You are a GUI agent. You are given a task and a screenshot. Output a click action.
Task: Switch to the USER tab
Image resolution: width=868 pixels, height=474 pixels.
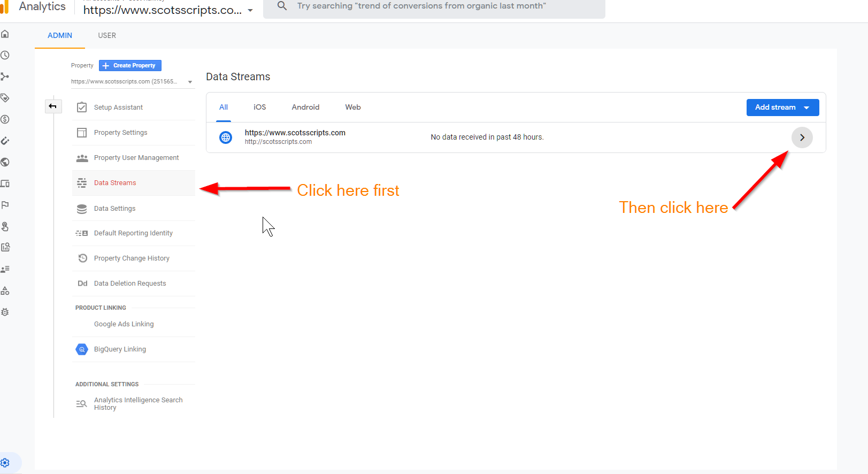[107, 35]
